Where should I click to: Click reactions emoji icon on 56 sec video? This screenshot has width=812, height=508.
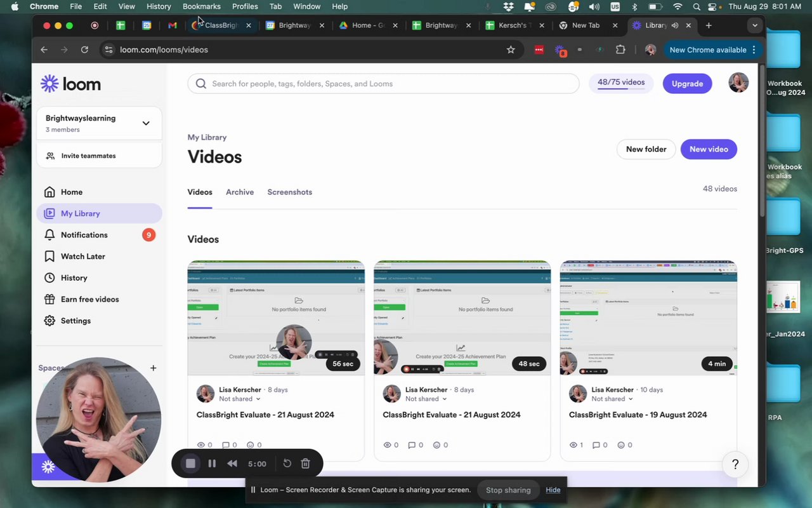point(250,445)
